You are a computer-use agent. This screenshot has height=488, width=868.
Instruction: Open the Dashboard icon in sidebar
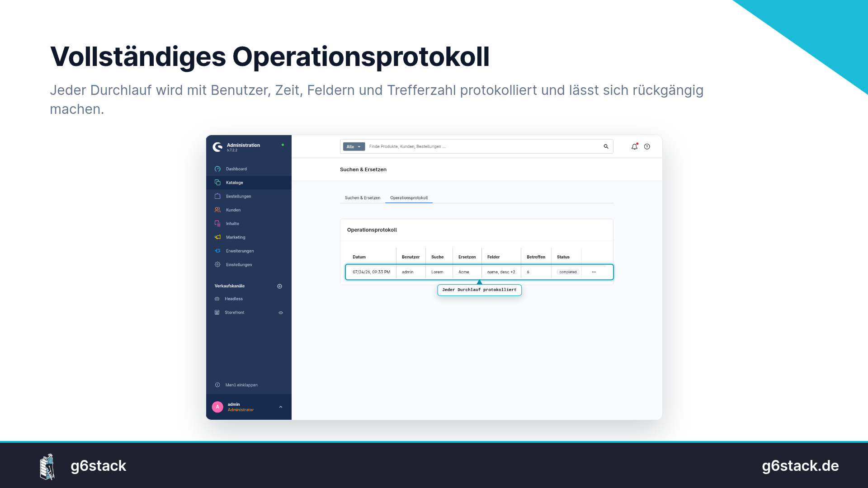(217, 169)
